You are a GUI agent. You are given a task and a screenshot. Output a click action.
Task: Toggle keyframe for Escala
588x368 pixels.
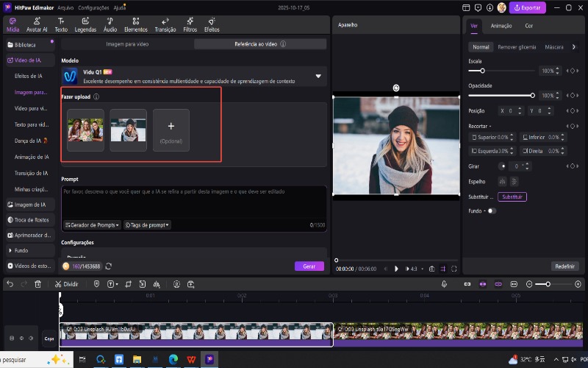click(573, 71)
